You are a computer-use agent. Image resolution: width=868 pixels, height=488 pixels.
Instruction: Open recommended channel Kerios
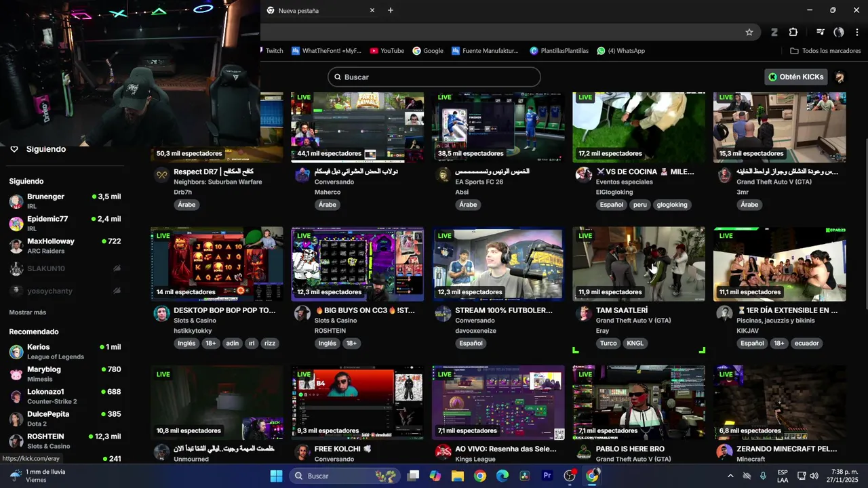click(64, 351)
